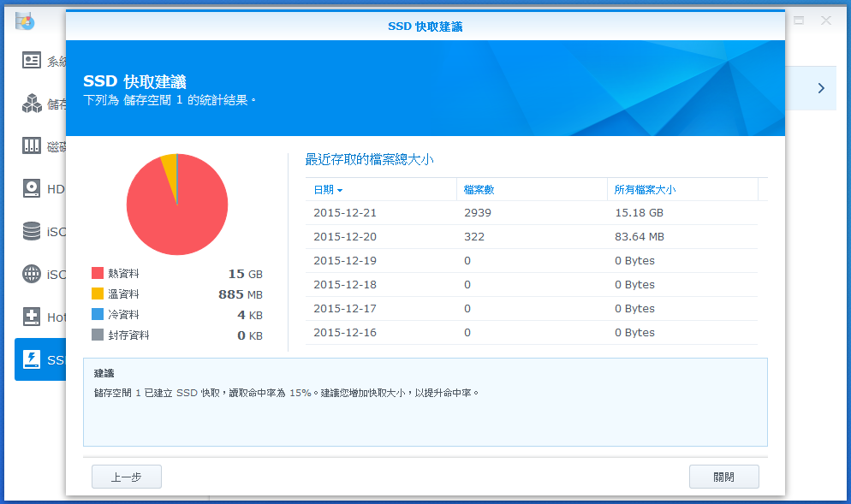The height and width of the screenshot is (504, 851).
Task: Expand the right chevron in background window
Action: click(x=821, y=88)
